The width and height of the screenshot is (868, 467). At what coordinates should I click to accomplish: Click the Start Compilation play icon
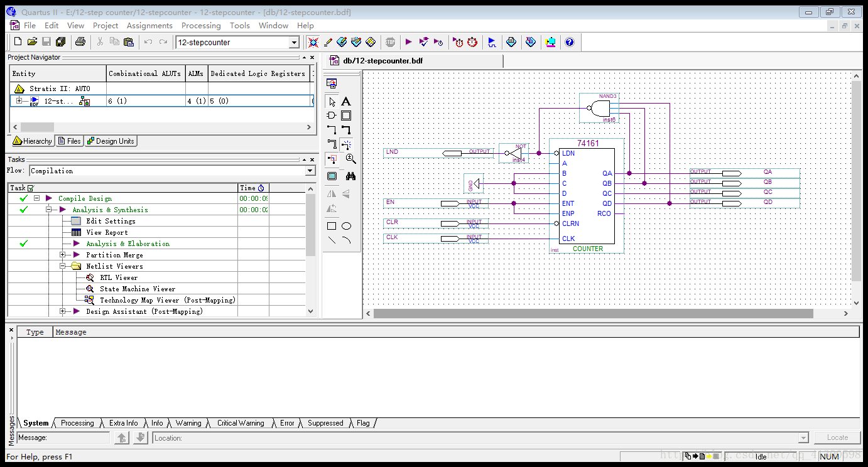[408, 42]
